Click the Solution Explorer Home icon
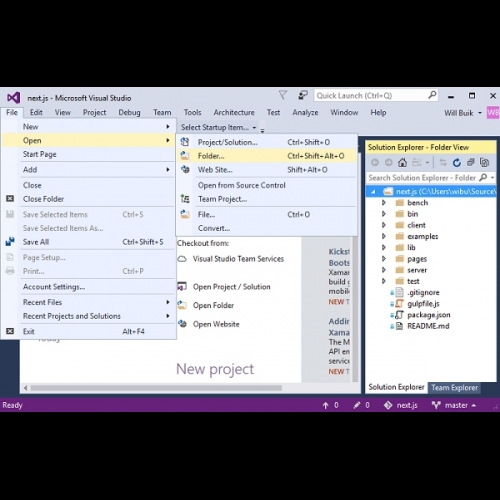The width and height of the screenshot is (500, 500). pyautogui.click(x=402, y=162)
